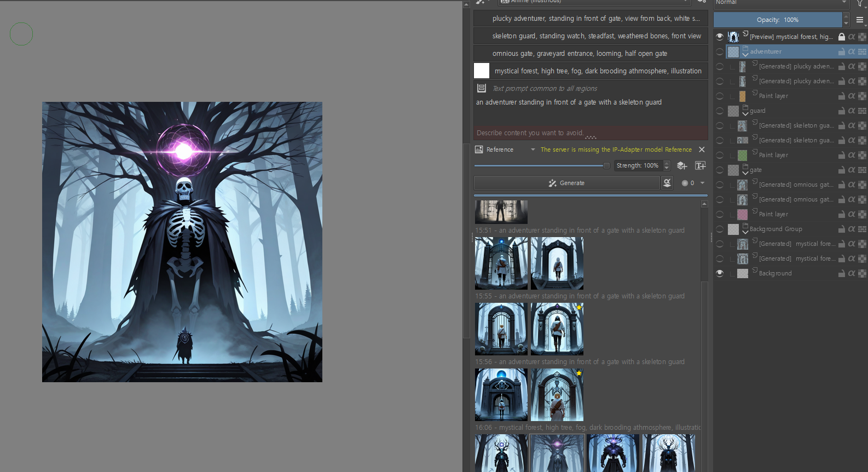Hide the Background layer
The width and height of the screenshot is (868, 472).
coord(720,273)
